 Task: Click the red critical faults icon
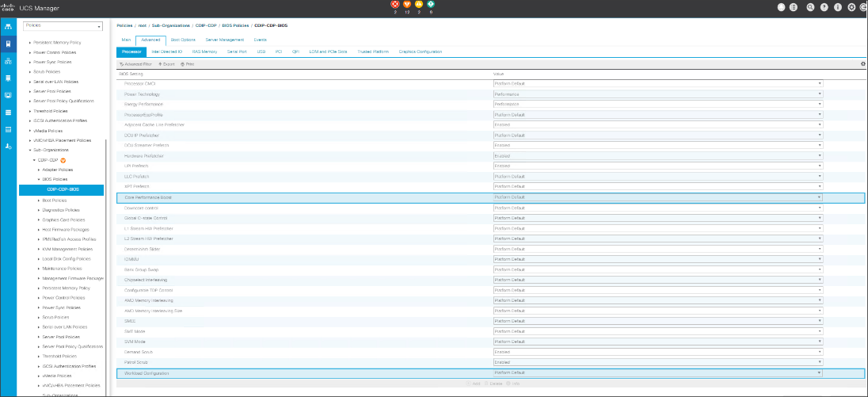[395, 5]
